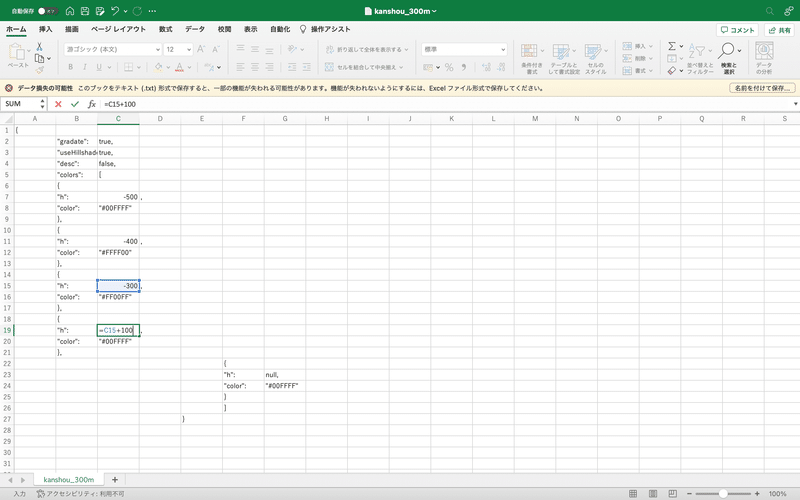Select column C header
Viewport: 800px width, 500px height.
point(118,119)
